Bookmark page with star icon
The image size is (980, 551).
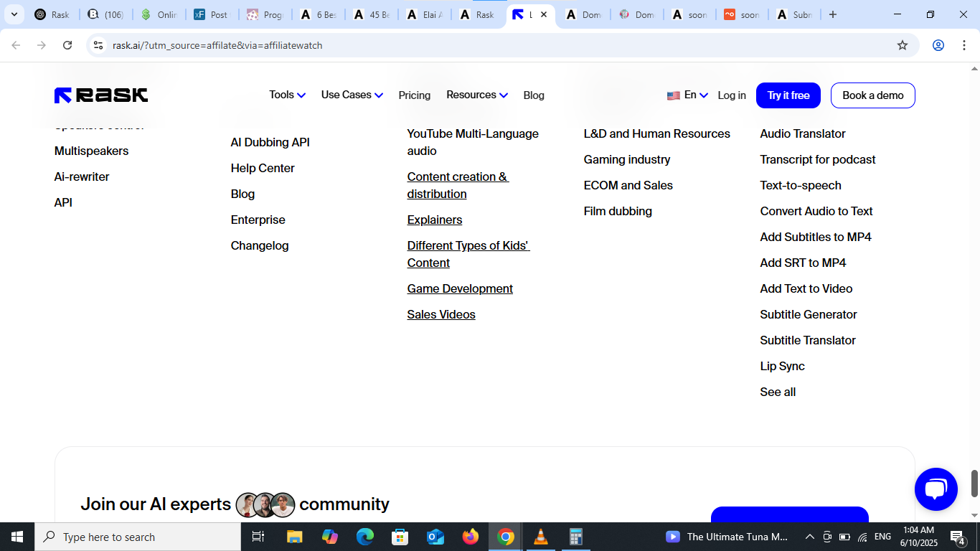[x=903, y=45]
